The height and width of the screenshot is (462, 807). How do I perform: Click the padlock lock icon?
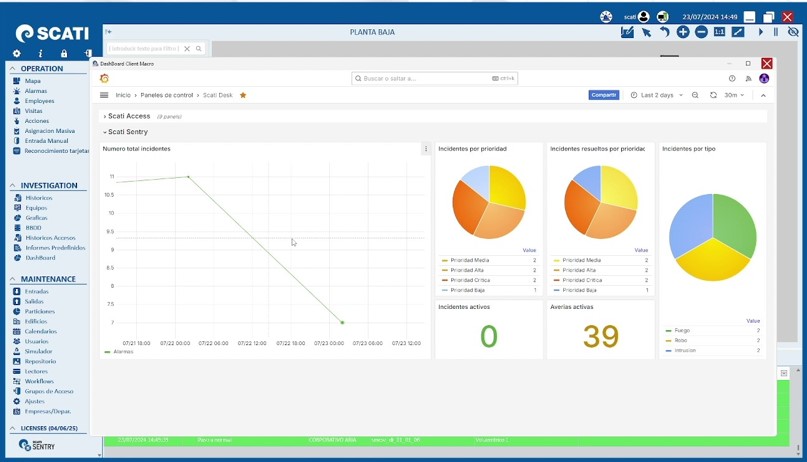tap(64, 54)
